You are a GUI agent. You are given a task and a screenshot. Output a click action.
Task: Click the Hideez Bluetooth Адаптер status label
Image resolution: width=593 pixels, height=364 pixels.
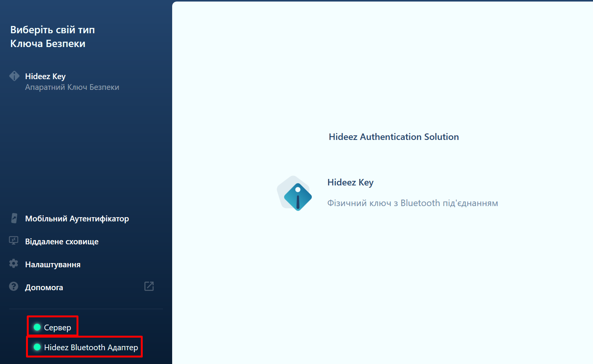[x=91, y=348]
